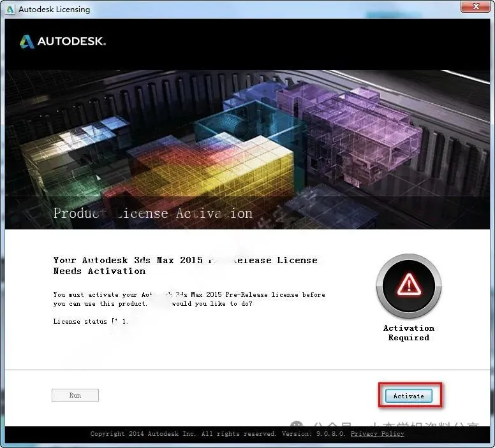Click the 'License status' line
The width and height of the screenshot is (495, 448).
[x=91, y=321]
